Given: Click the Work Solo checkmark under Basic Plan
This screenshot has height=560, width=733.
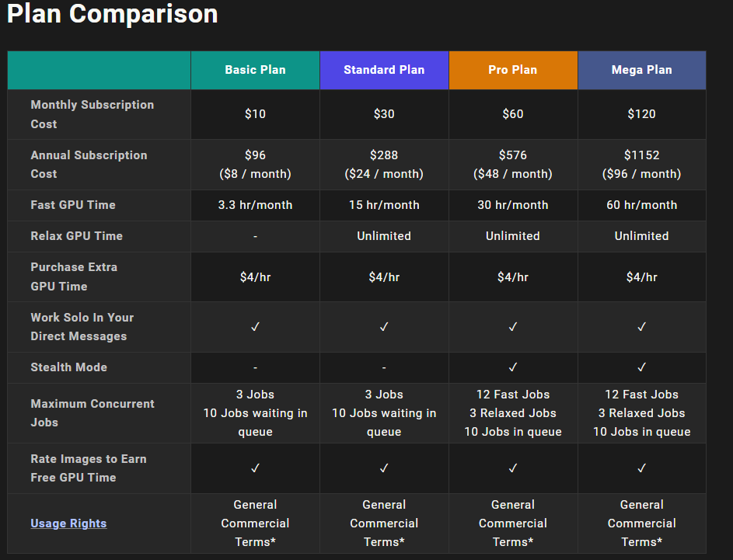Looking at the screenshot, I should tap(255, 327).
